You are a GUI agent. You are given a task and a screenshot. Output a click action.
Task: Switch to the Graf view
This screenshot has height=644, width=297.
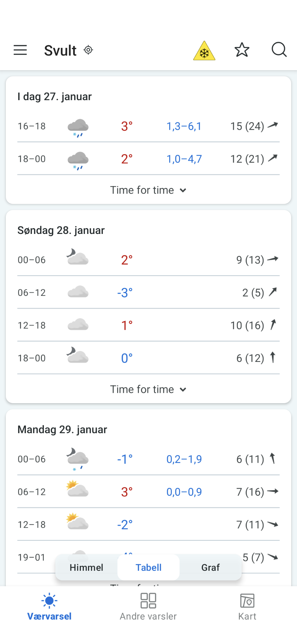point(210,567)
